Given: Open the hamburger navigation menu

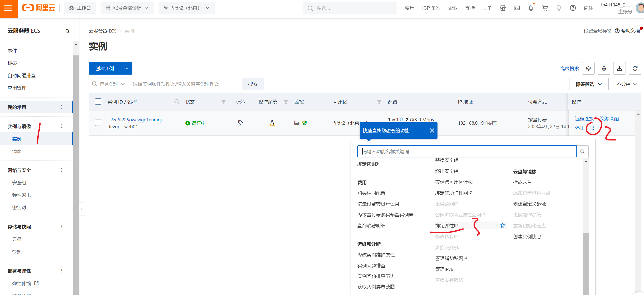Looking at the screenshot, I should (8, 8).
